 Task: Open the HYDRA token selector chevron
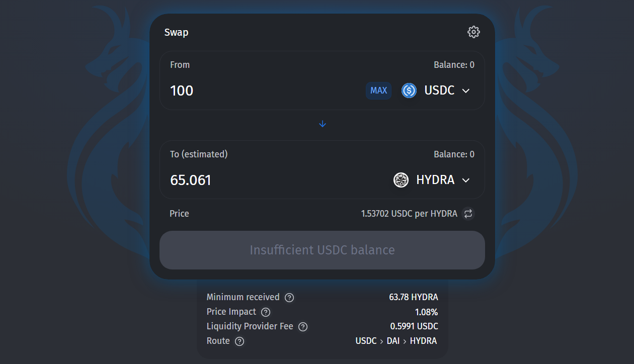click(466, 180)
